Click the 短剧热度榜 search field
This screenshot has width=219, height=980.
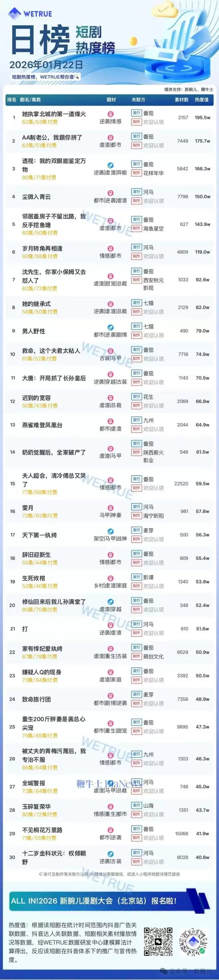click(x=45, y=77)
